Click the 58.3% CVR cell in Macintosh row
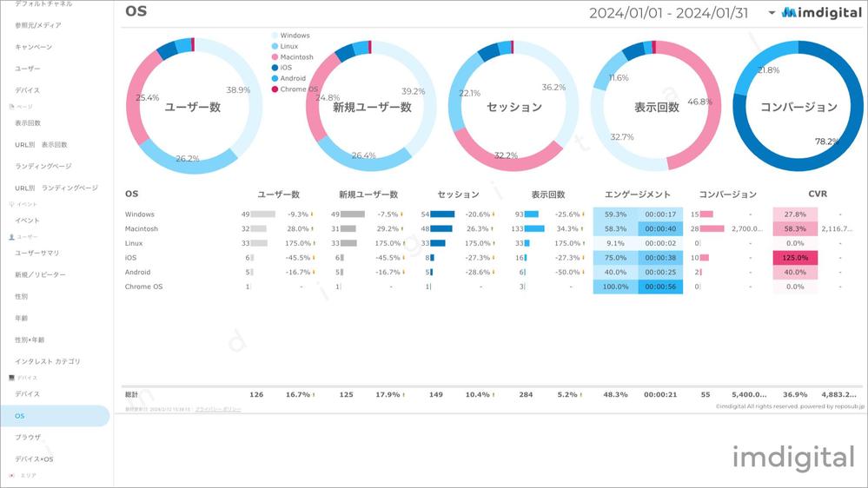 pos(795,228)
